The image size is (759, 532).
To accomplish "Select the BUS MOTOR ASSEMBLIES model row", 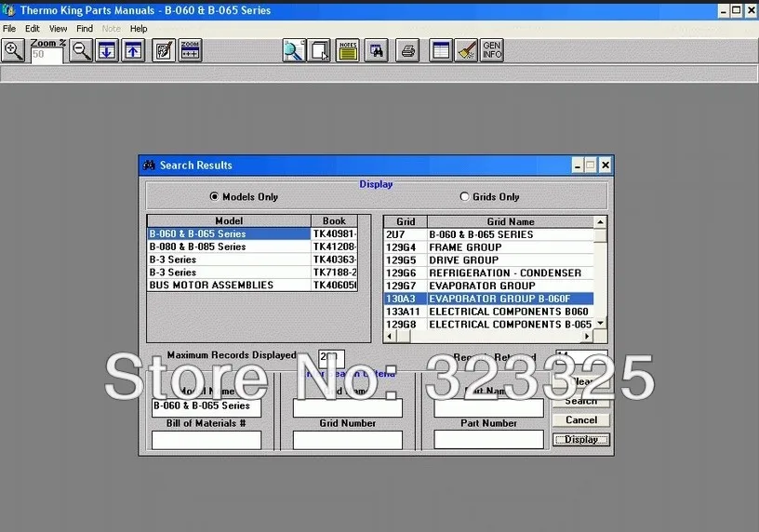I will coord(252,286).
